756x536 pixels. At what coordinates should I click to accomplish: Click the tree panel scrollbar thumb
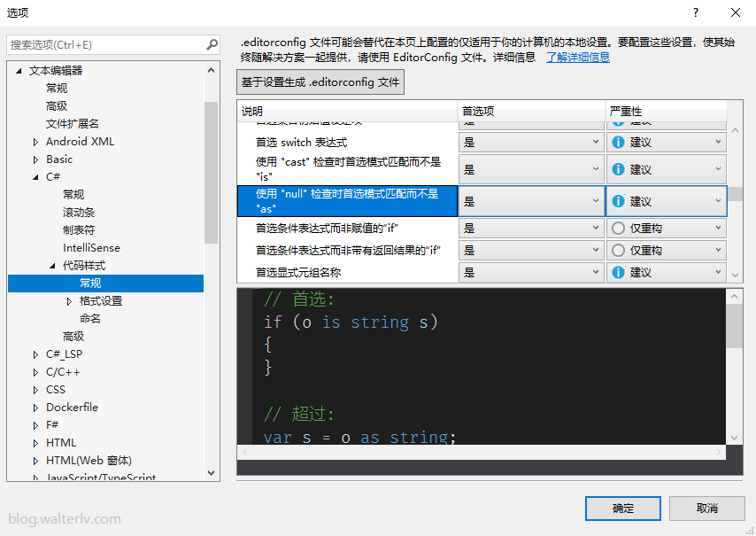pyautogui.click(x=212, y=172)
